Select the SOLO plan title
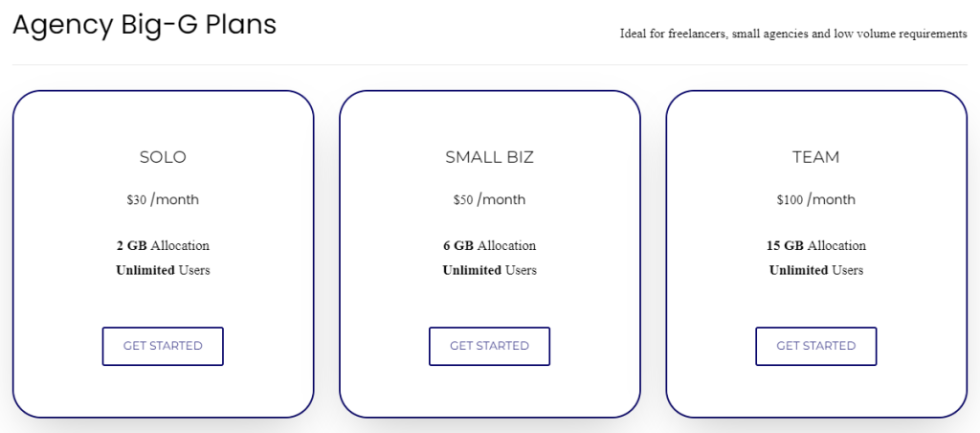 click(163, 157)
